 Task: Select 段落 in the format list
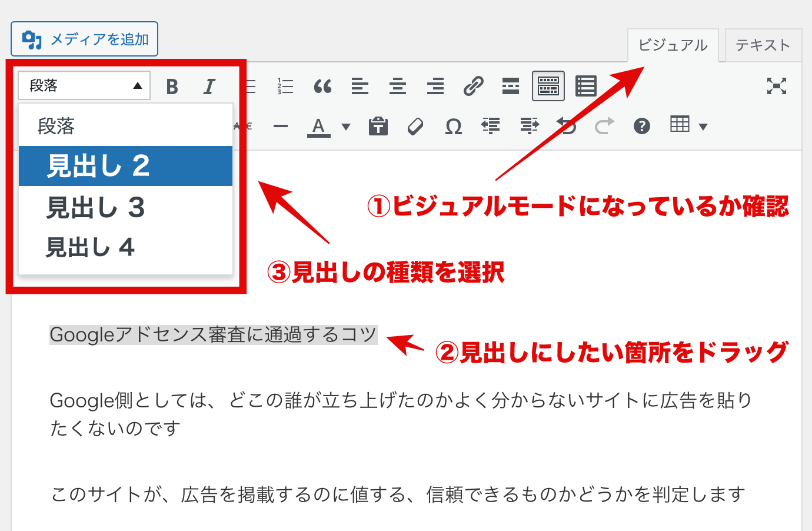(125, 126)
